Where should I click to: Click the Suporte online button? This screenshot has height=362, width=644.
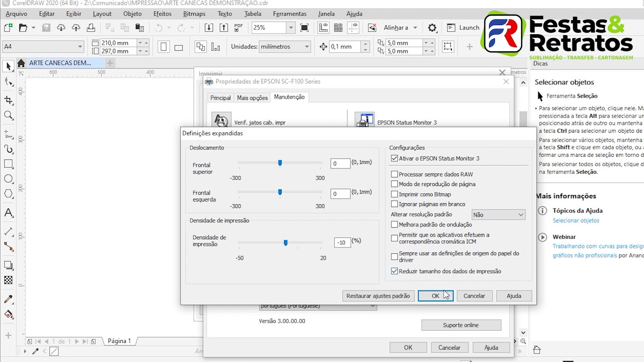tap(461, 325)
